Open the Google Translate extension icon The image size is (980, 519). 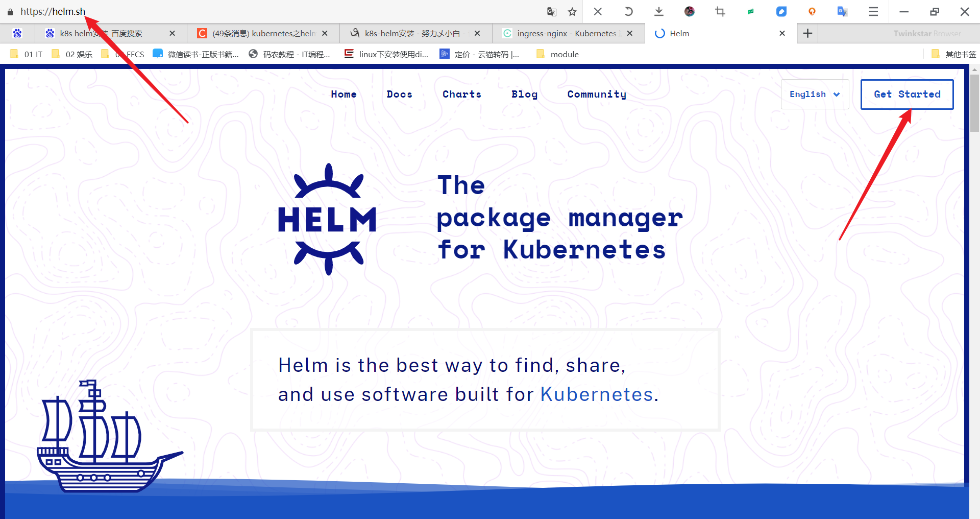pos(843,11)
